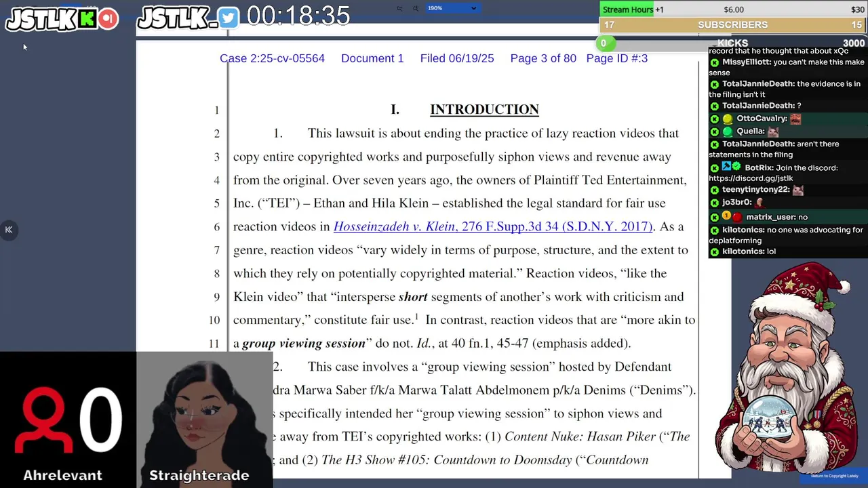868x488 pixels.
Task: Click the emote in OttoCavalry's message
Action: (x=795, y=119)
